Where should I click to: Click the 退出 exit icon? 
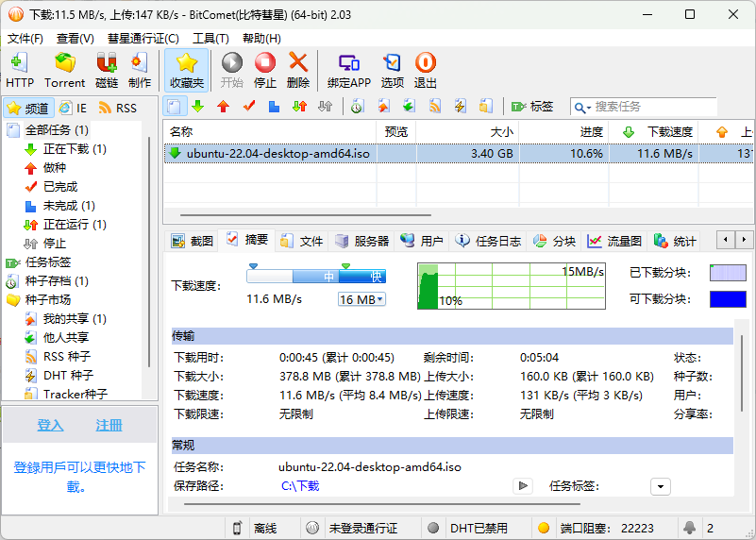(426, 70)
